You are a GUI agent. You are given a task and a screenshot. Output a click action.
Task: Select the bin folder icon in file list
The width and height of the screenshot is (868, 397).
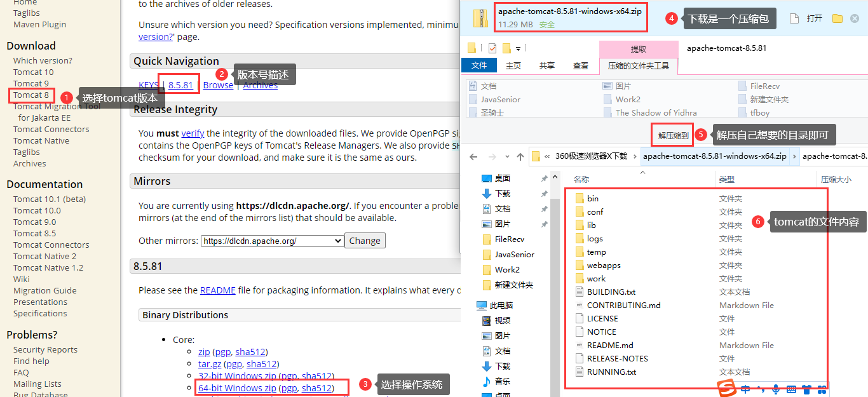click(x=580, y=198)
